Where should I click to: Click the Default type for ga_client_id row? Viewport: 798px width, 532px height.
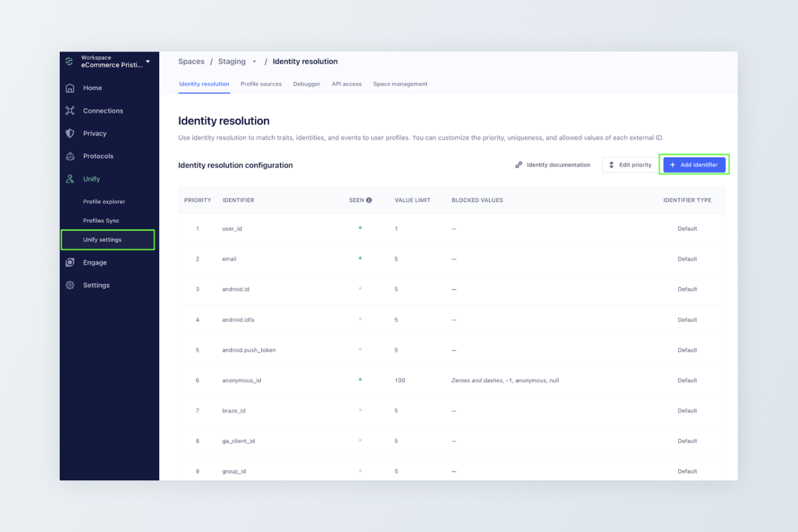point(687,441)
